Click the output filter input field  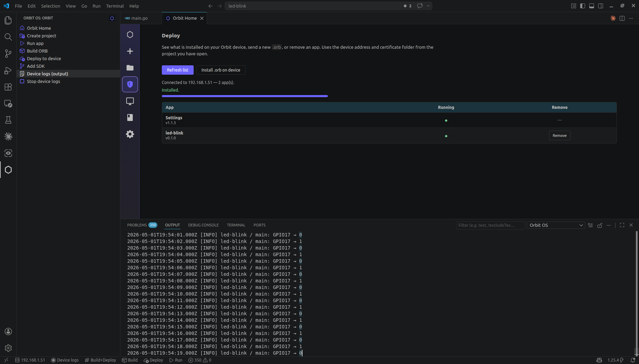490,225
